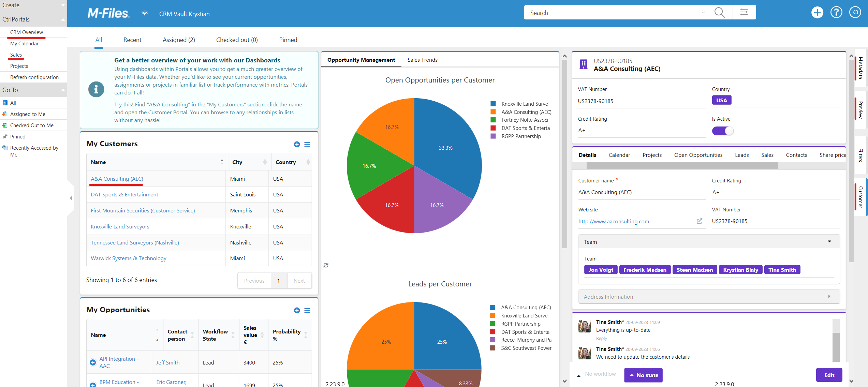
Task: Open advanced search filter options icon
Action: click(x=744, y=12)
